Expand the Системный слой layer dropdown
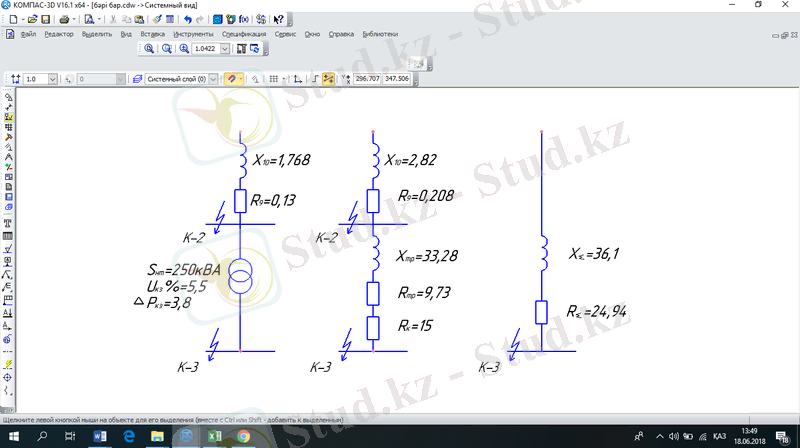 213,78
